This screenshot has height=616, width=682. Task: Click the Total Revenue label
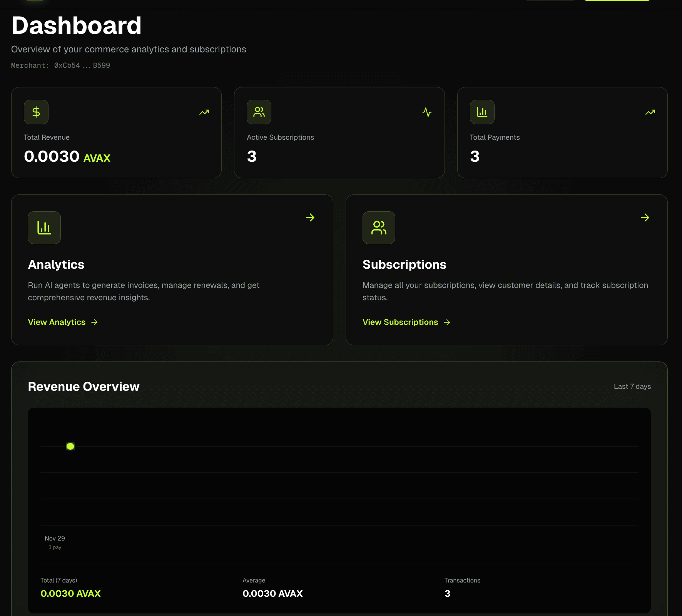[x=47, y=137]
